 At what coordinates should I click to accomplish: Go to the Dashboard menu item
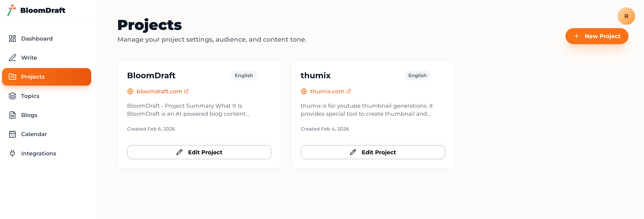pyautogui.click(x=37, y=38)
